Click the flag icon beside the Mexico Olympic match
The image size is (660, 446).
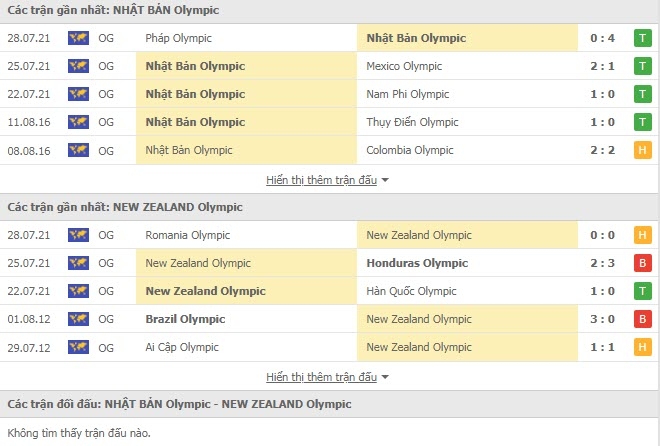tap(78, 66)
